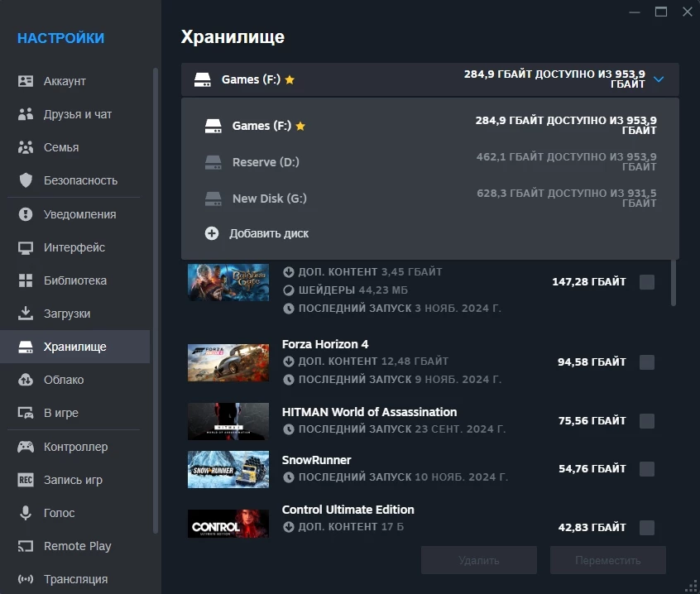The image size is (700, 594).
Task: Click the games list vertical scrollbar
Action: [x=673, y=281]
